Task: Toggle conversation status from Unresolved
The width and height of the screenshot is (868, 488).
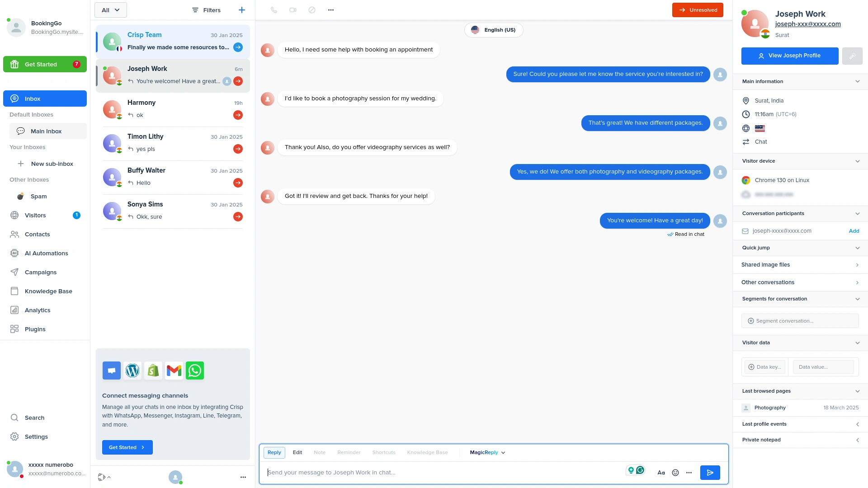Action: tap(698, 10)
